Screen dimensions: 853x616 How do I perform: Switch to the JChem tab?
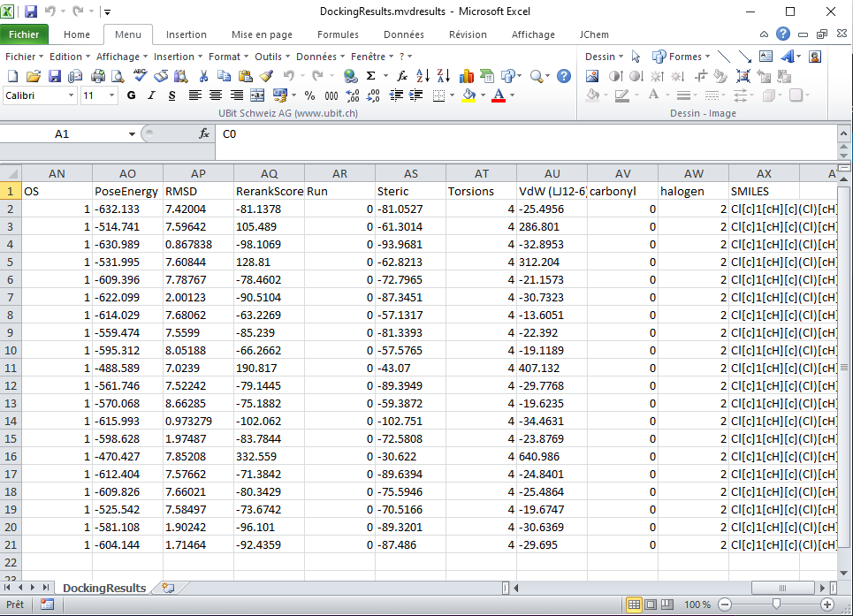[593, 34]
